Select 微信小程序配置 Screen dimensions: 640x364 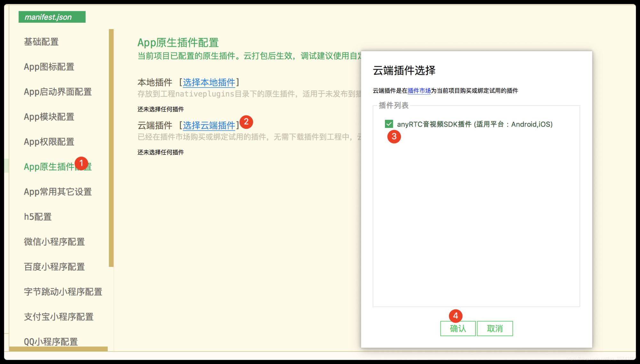54,242
